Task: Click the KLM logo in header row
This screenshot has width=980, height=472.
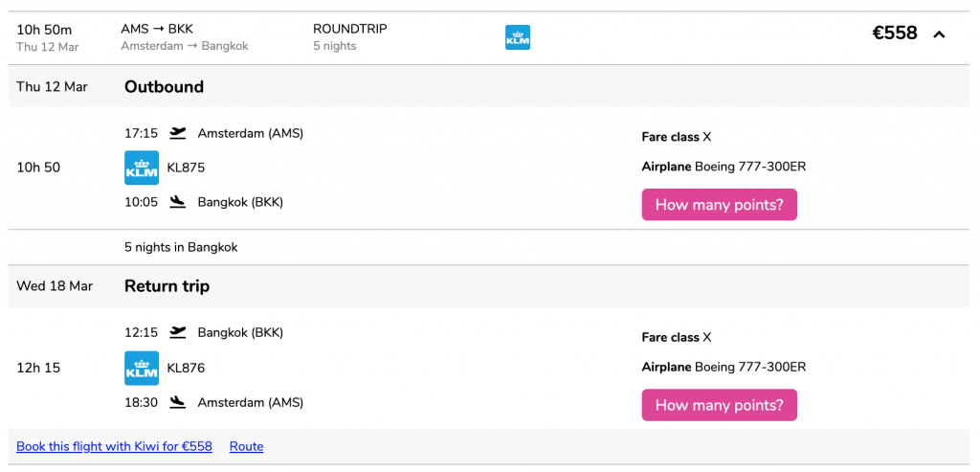Action: [x=518, y=37]
